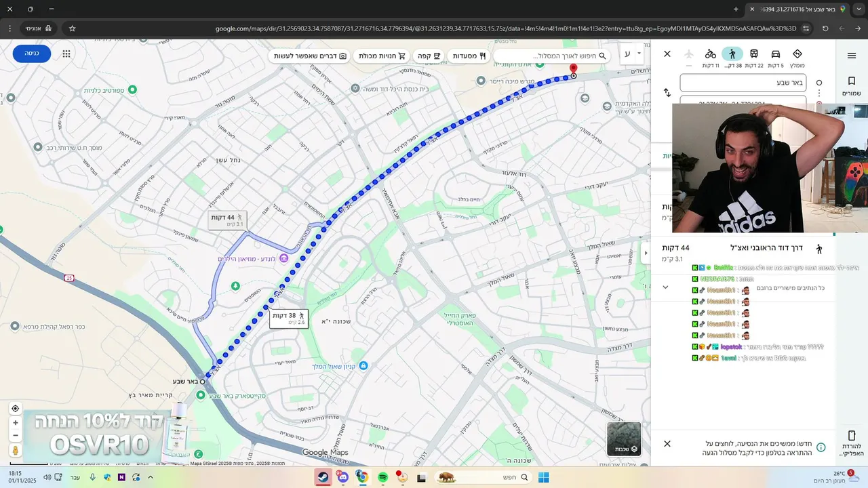Dismiss the trip notification banner with X
This screenshot has width=868, height=488.
click(x=667, y=444)
